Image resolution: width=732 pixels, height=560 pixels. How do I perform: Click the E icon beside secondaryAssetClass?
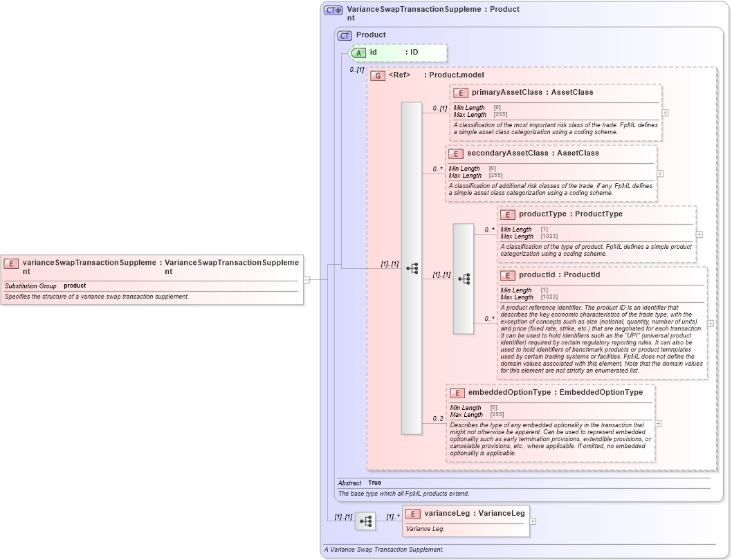(x=456, y=153)
